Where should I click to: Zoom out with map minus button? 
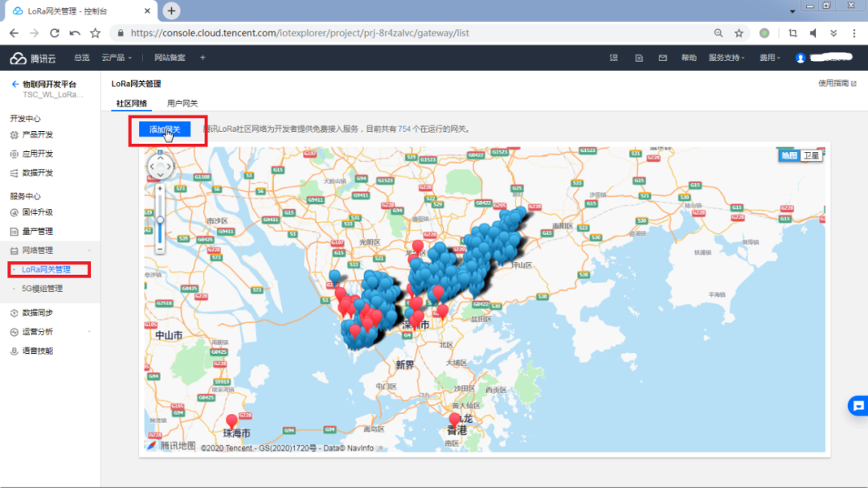(x=160, y=249)
